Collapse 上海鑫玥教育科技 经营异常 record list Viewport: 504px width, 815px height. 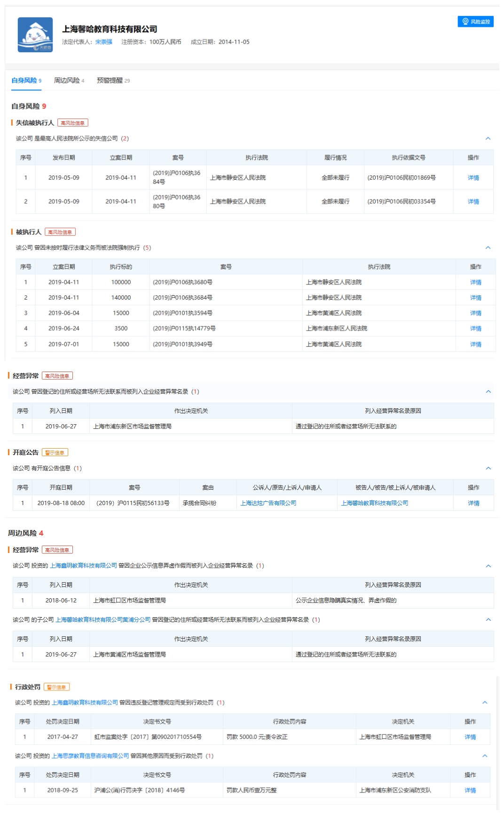point(488,566)
